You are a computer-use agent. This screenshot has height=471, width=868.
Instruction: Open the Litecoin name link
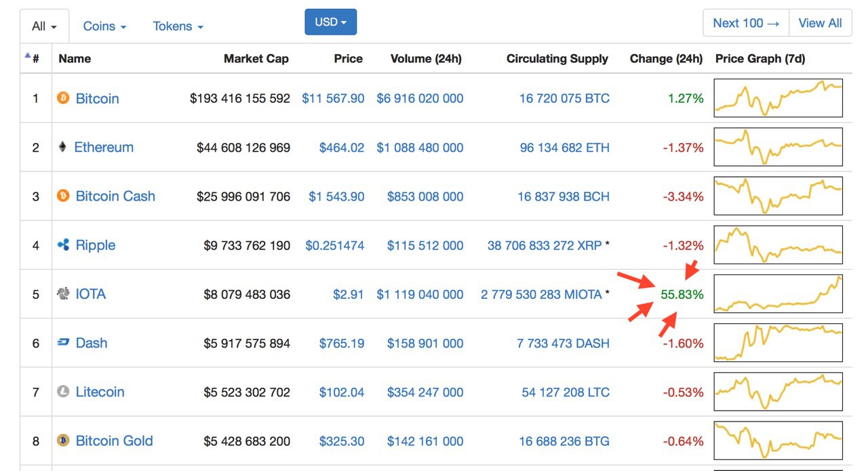click(100, 392)
